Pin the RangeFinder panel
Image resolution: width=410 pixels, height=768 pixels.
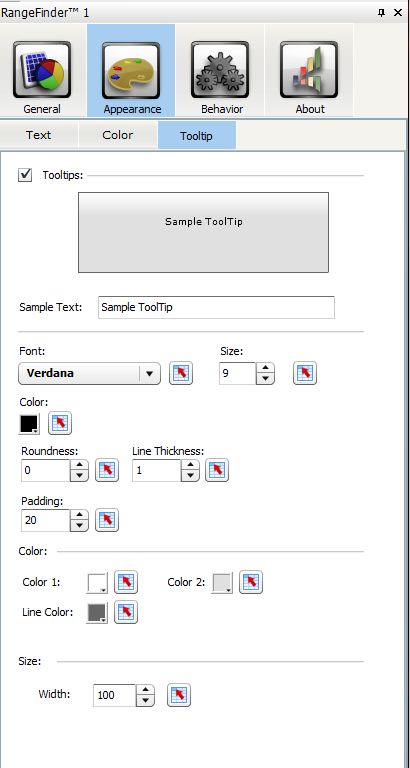tap(382, 13)
